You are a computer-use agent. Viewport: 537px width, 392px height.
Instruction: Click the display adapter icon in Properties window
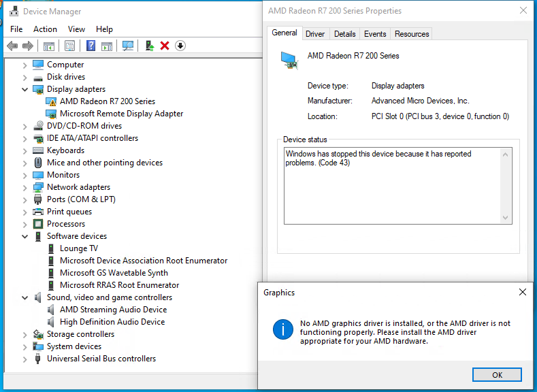click(x=289, y=61)
